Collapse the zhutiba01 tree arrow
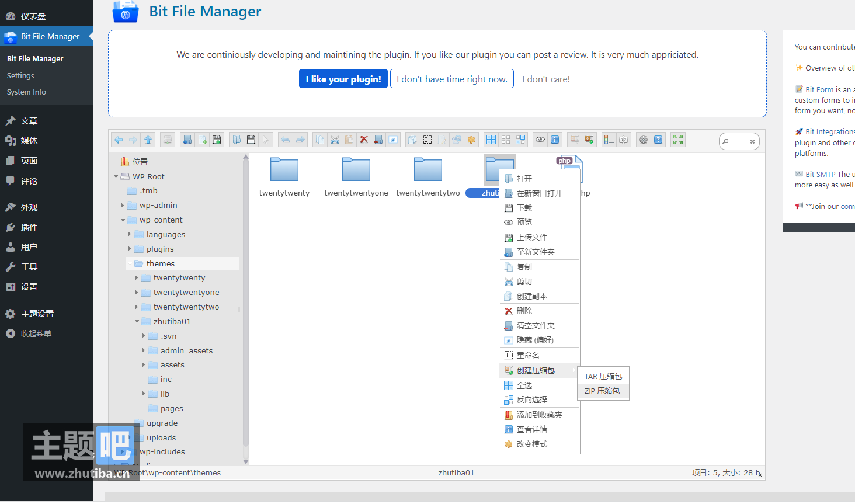The image size is (855, 504). (x=137, y=321)
